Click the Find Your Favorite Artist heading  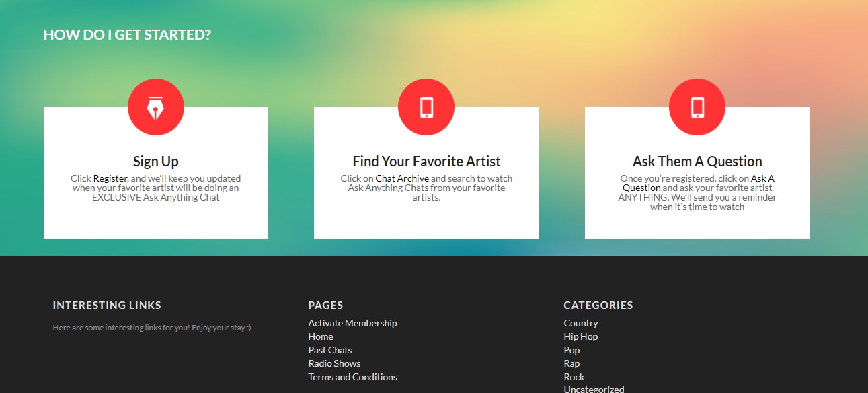point(426,162)
